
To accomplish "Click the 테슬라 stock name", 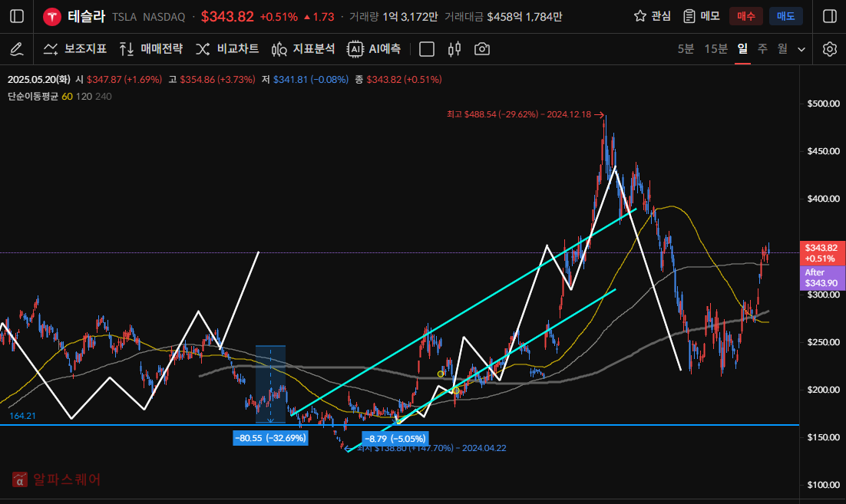I will pos(86,17).
